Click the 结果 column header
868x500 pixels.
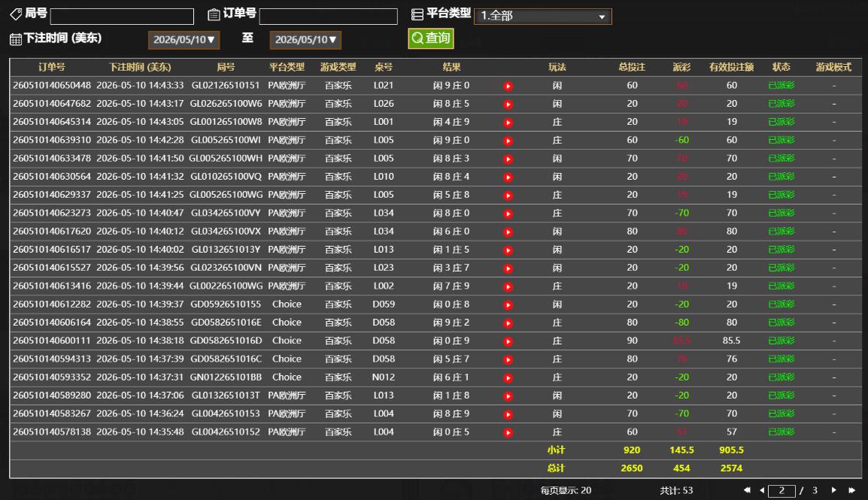tap(451, 67)
